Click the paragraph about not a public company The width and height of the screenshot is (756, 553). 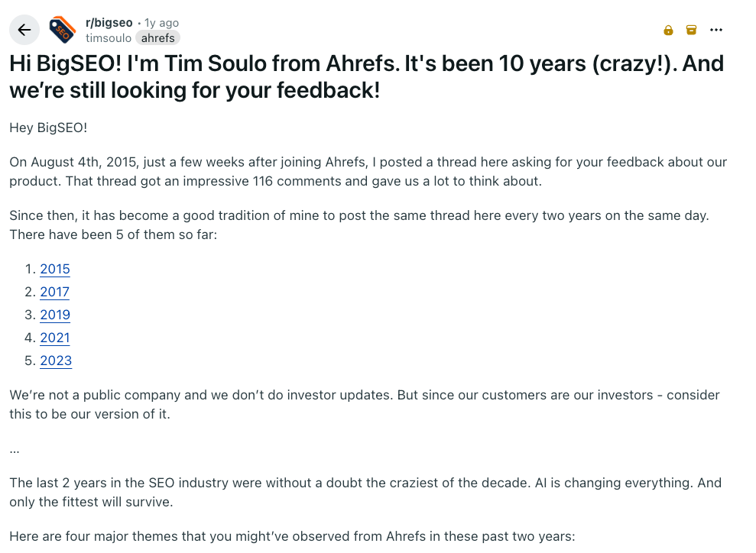pos(364,405)
